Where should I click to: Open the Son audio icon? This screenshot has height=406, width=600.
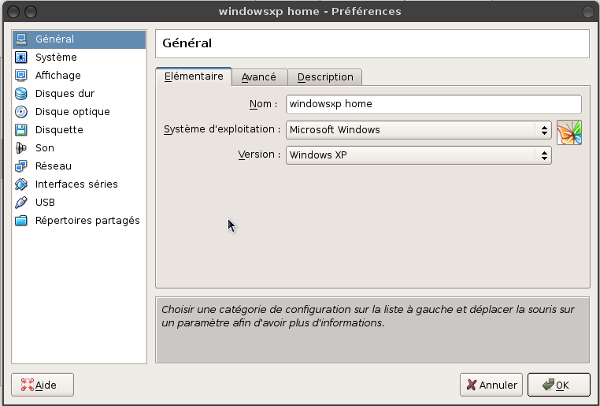pos(21,148)
